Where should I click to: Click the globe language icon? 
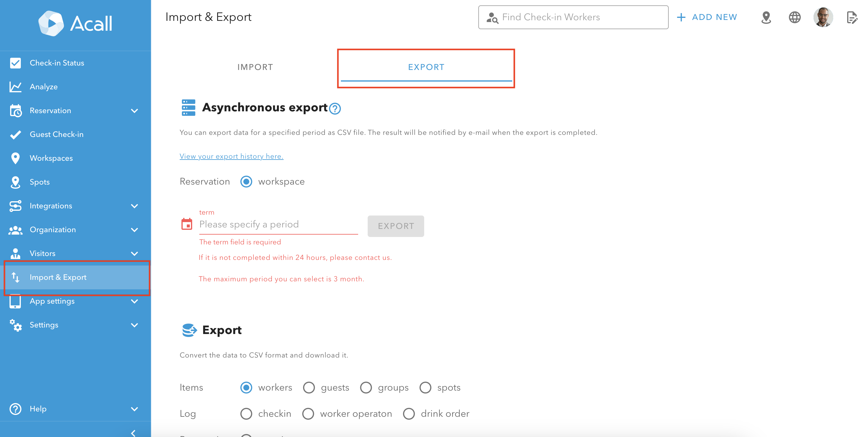[x=795, y=17]
